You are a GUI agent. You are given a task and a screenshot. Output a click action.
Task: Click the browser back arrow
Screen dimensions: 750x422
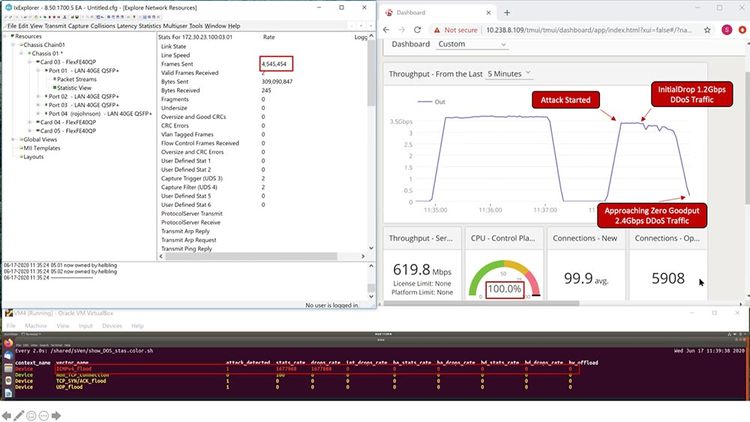coord(386,30)
